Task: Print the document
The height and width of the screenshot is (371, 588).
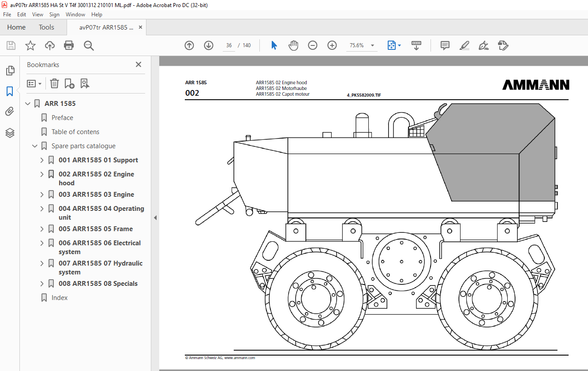Action: coord(69,45)
